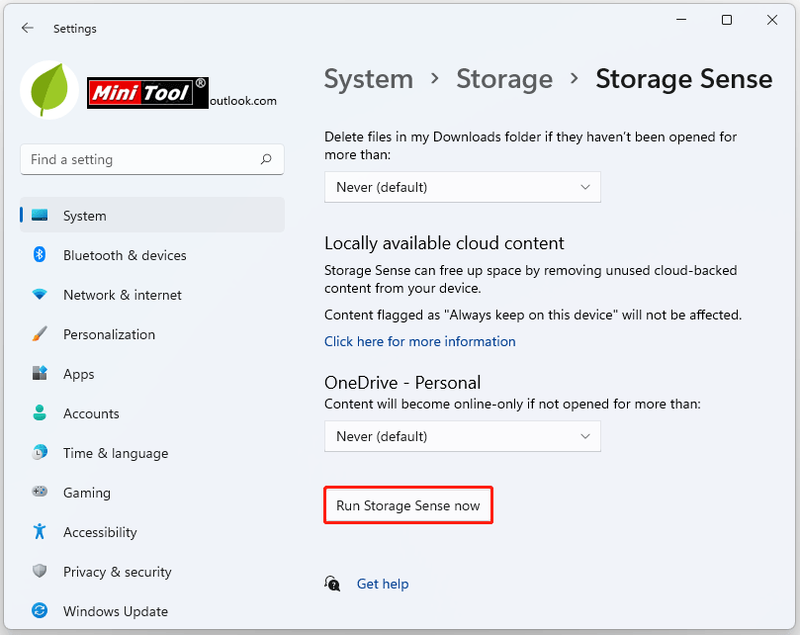800x635 pixels.
Task: Click the OneDrive - Personal heading
Action: 403,383
